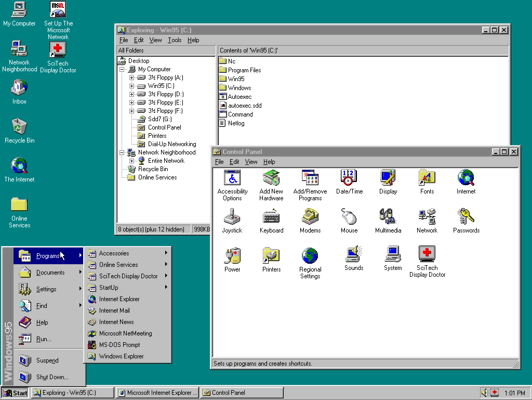Select Control Panel in the folder tree

[x=164, y=127]
